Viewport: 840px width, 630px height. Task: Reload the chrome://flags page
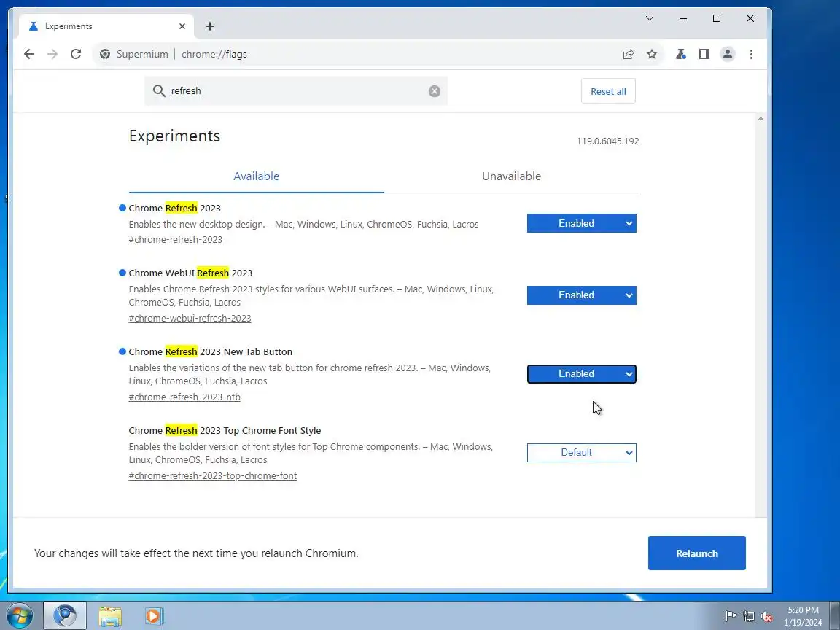[76, 54]
